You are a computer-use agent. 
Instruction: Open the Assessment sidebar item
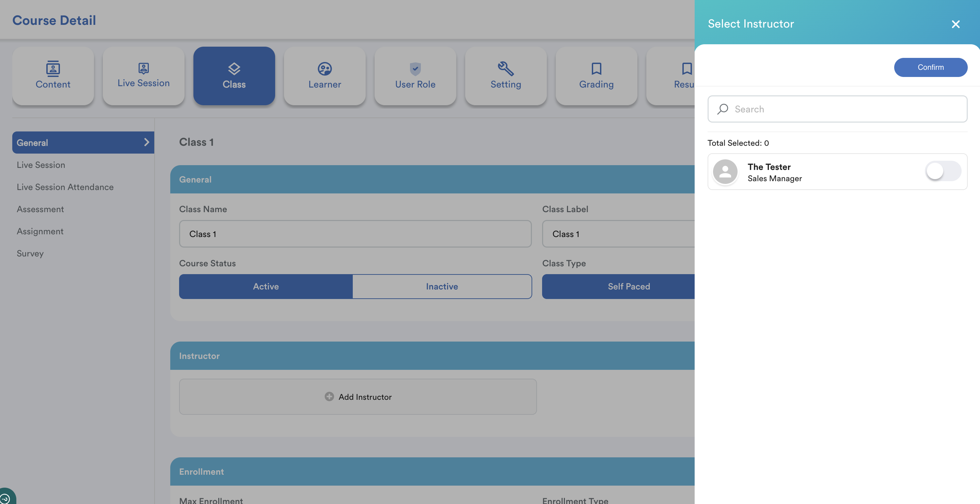(40, 209)
